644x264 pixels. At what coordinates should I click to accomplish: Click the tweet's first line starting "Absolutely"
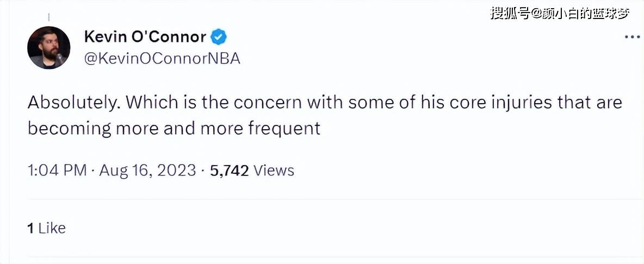[324, 103]
